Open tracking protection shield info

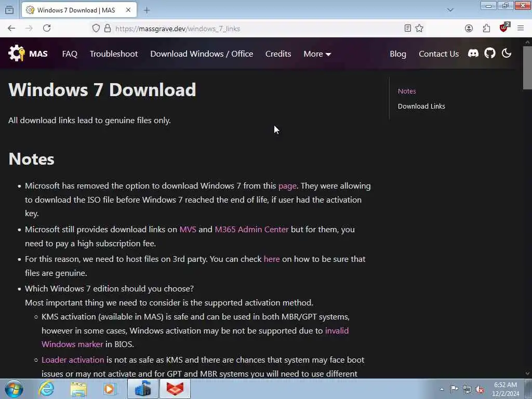(96, 28)
